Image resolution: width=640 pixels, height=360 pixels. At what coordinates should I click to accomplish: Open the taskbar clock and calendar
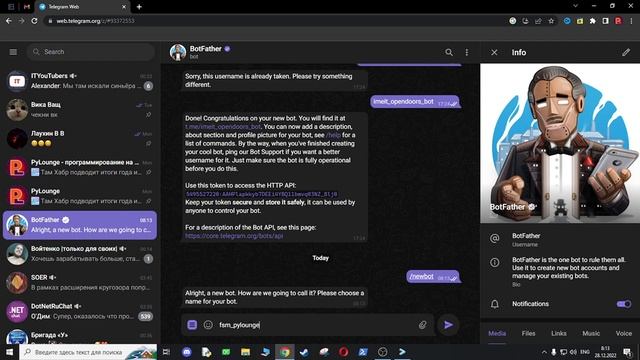point(605,352)
